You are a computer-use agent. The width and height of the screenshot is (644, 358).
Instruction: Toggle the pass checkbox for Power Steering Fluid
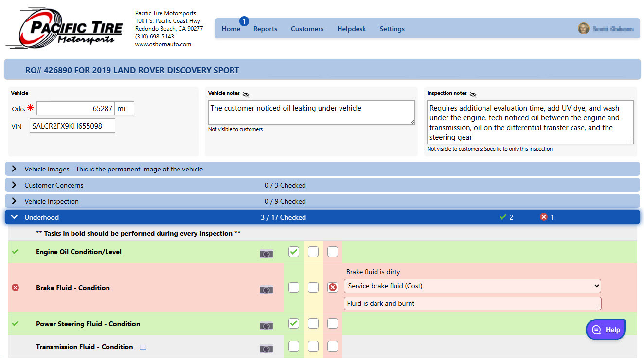point(293,323)
